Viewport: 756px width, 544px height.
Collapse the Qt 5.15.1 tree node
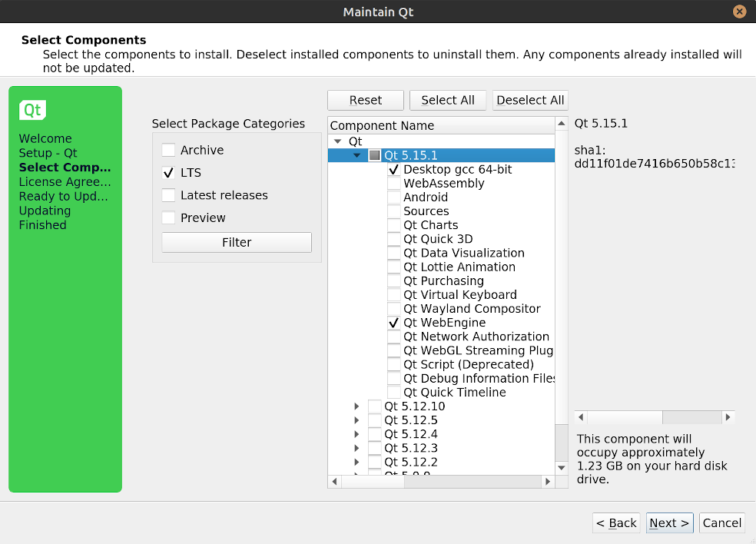pyautogui.click(x=356, y=155)
